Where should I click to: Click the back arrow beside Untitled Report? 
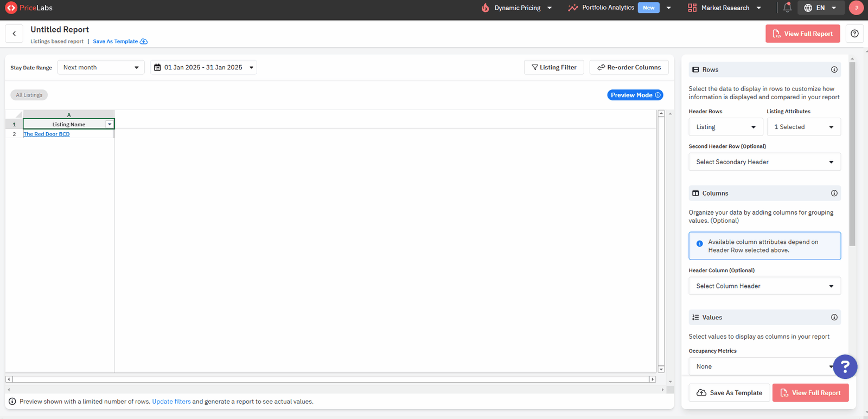click(x=14, y=34)
